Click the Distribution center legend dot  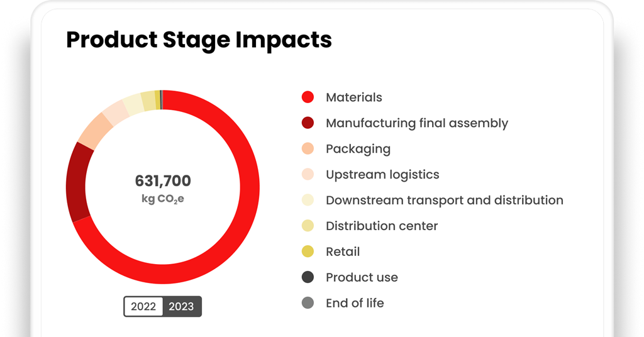click(308, 226)
